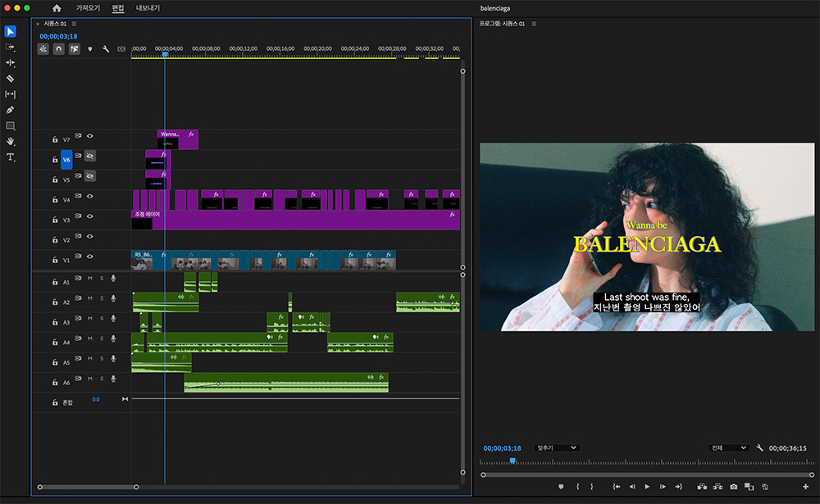Show hidden track V5 output
Screen dimensions: 820x504
[90, 176]
